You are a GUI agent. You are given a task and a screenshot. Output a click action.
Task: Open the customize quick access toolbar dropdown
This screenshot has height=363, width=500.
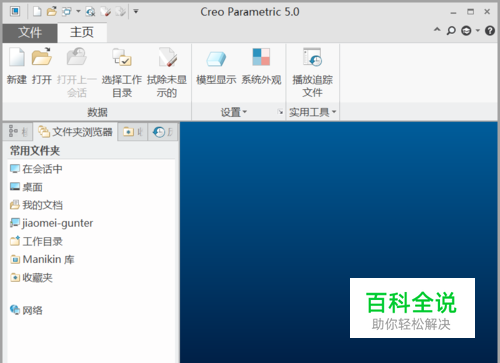pyautogui.click(x=136, y=11)
